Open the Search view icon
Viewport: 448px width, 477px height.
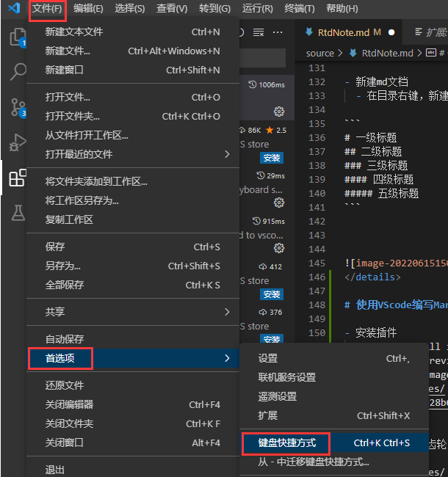[18, 72]
